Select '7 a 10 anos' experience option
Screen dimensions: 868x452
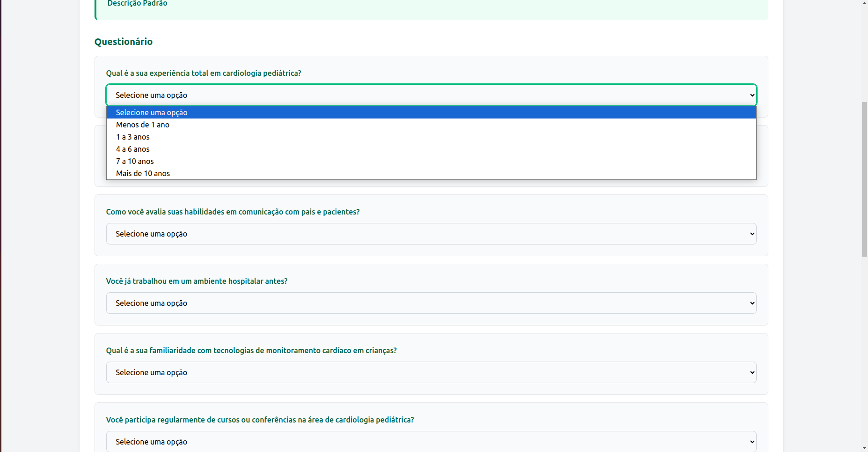[x=135, y=161]
